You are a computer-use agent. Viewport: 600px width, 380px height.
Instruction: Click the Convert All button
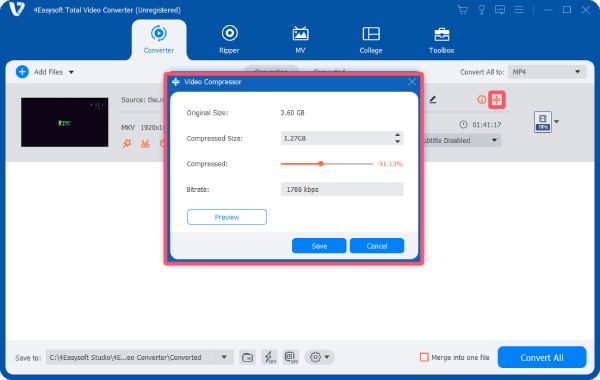pos(542,357)
